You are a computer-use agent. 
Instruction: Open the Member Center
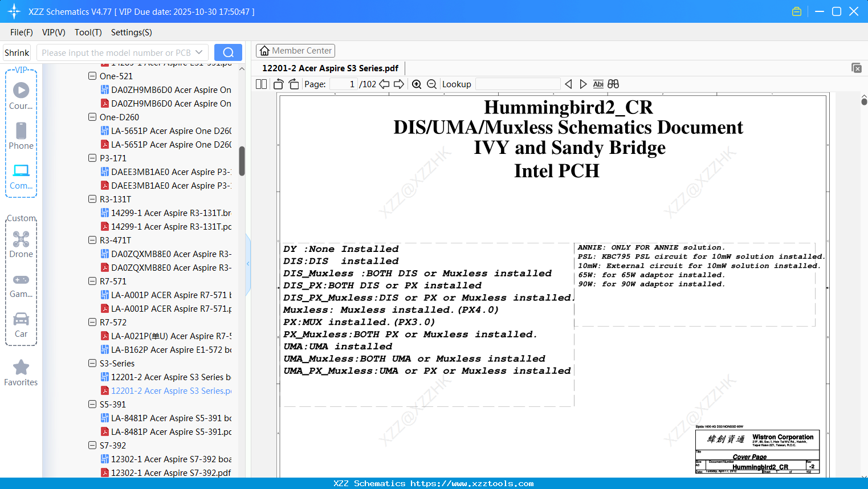coord(295,51)
